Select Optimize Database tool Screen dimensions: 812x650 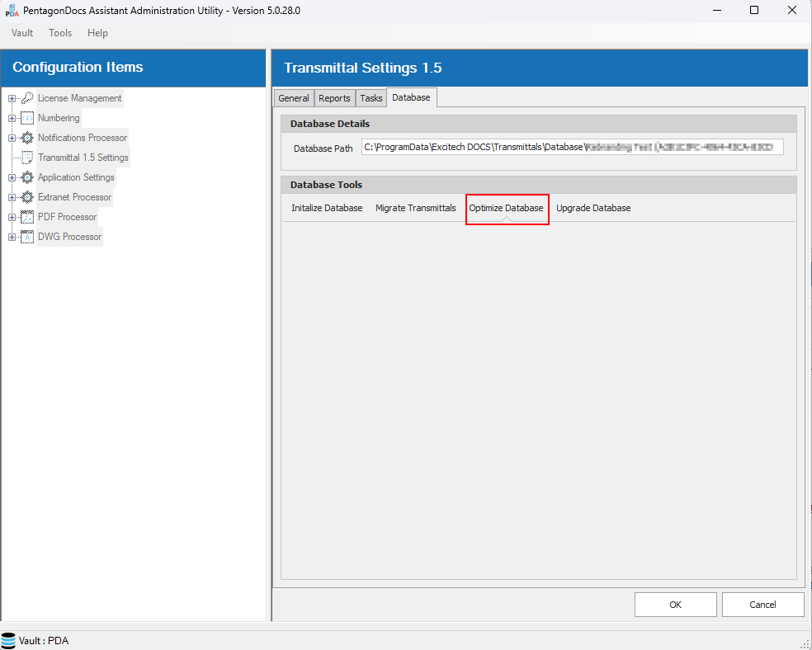coord(506,208)
